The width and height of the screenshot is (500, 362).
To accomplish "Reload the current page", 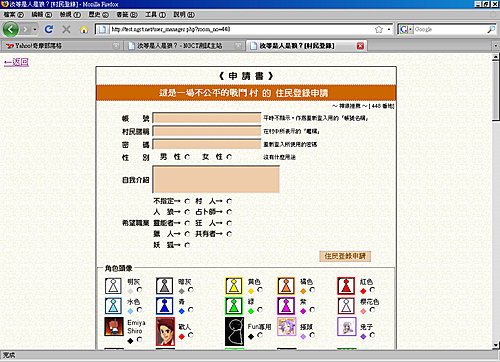I will coord(49,29).
